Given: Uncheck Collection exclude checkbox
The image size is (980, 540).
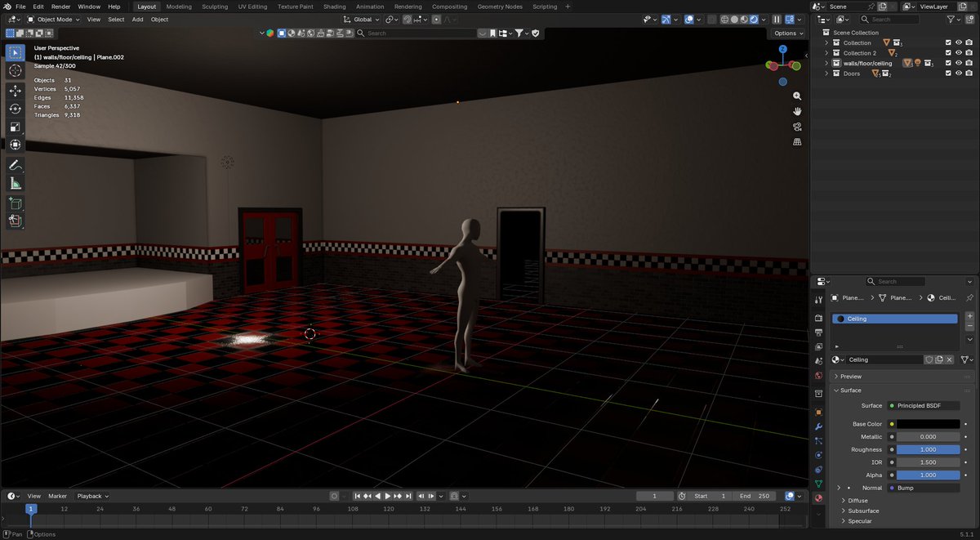Looking at the screenshot, I should 948,42.
